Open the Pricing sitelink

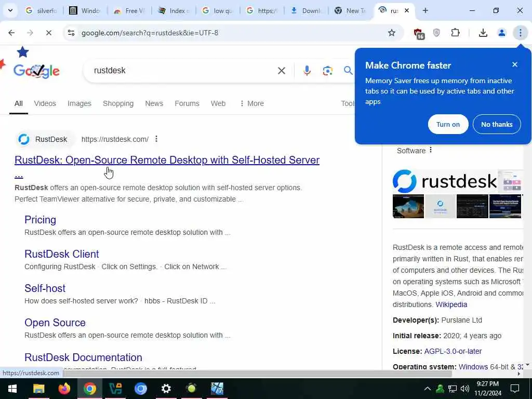[41, 220]
